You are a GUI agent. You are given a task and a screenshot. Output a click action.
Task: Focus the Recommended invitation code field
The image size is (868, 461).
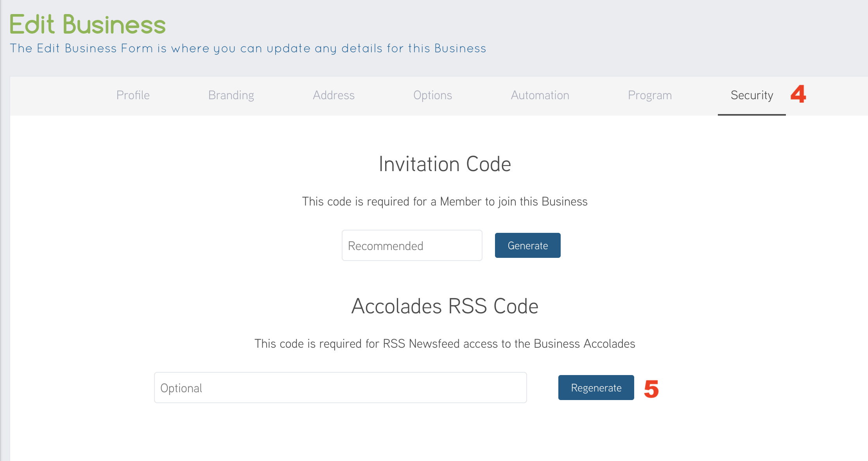tap(412, 245)
